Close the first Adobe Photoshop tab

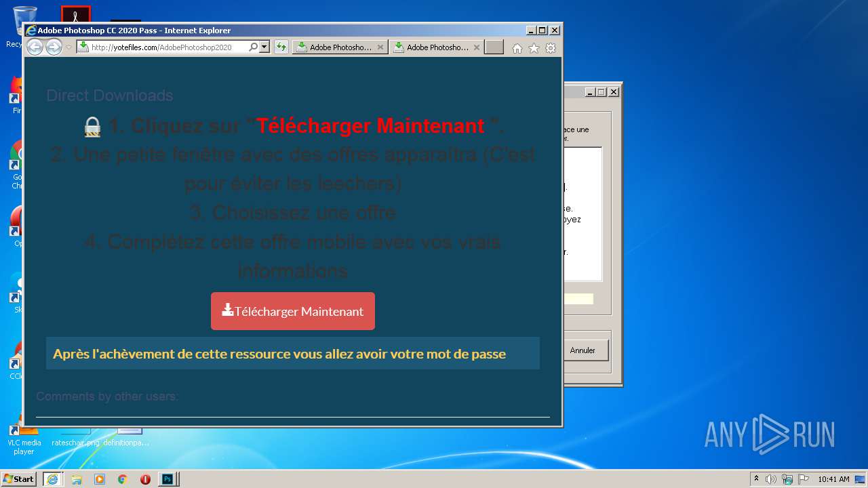tap(380, 47)
